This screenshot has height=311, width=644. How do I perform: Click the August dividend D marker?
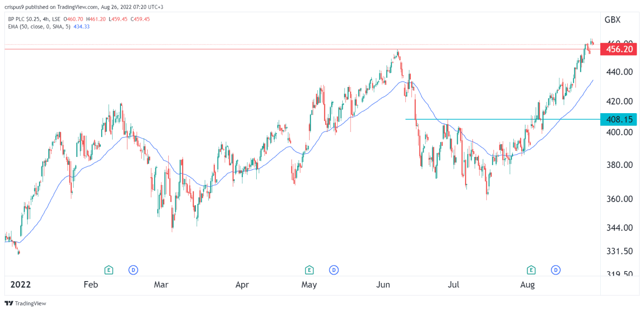[x=556, y=270]
